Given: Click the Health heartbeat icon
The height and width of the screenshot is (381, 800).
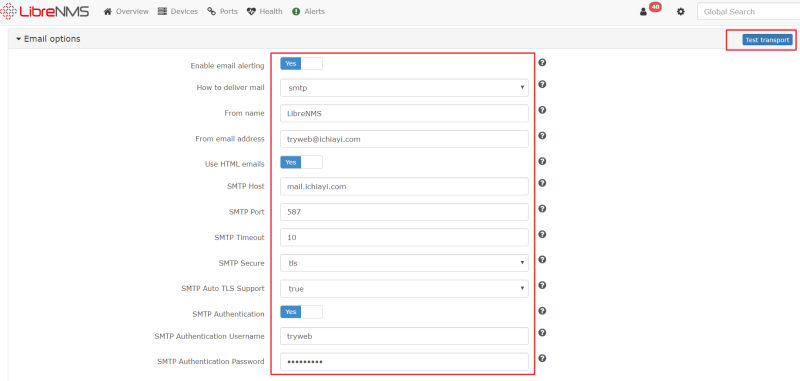Looking at the screenshot, I should [251, 11].
